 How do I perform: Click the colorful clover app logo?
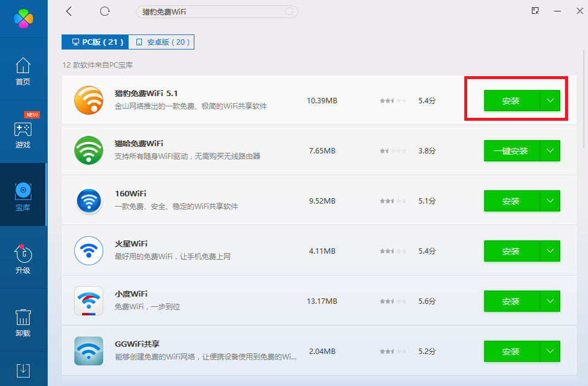pos(24,18)
